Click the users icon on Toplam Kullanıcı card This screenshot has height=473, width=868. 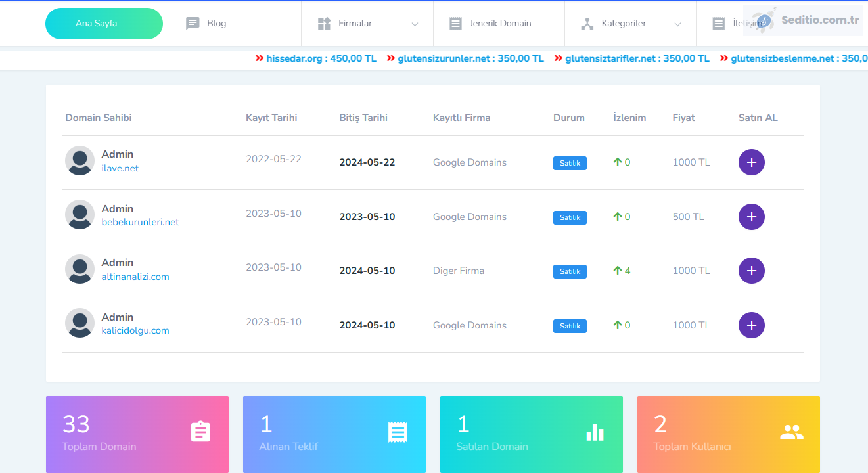(792, 432)
